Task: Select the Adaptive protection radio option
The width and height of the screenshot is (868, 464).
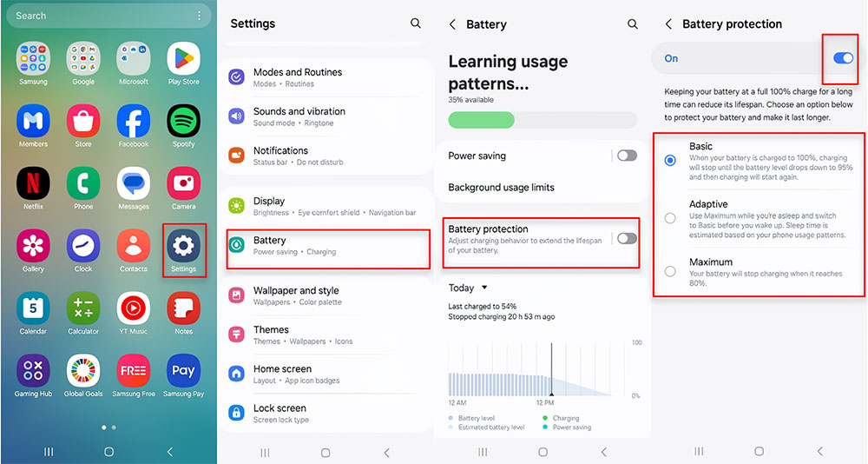Action: click(670, 218)
